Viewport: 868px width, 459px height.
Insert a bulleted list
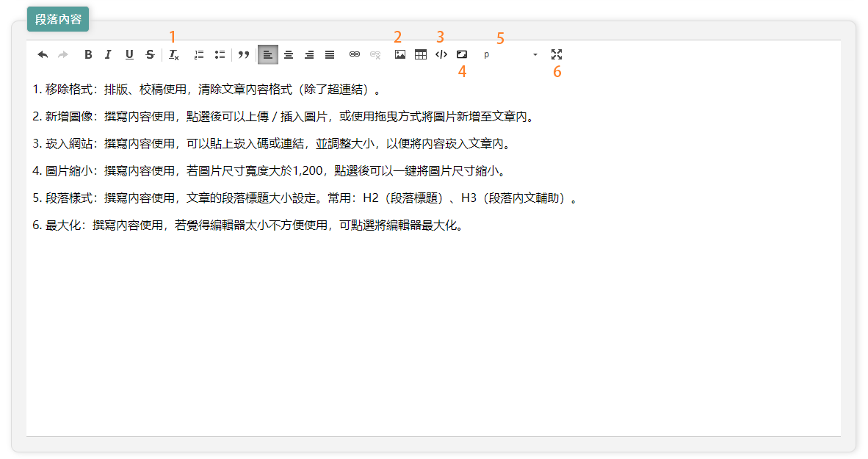tap(219, 54)
